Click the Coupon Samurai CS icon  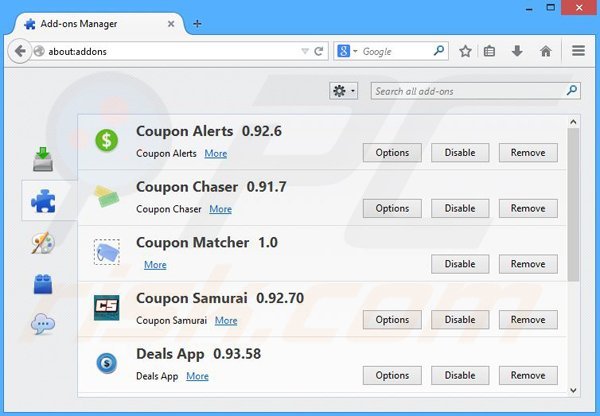[107, 307]
